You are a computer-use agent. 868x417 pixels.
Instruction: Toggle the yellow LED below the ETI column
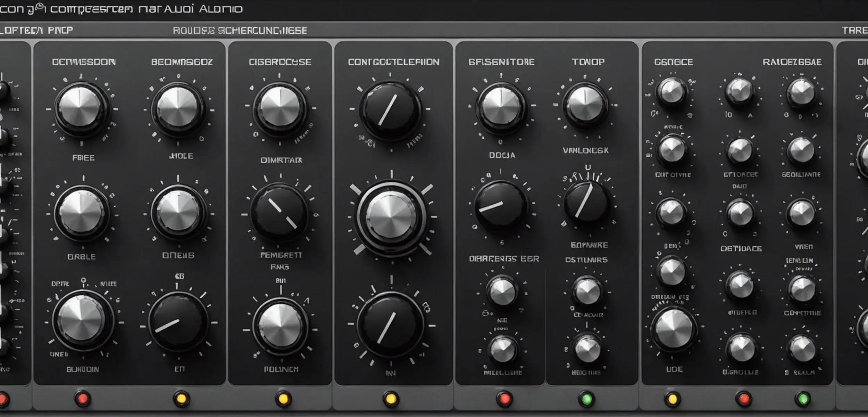[x=181, y=399]
